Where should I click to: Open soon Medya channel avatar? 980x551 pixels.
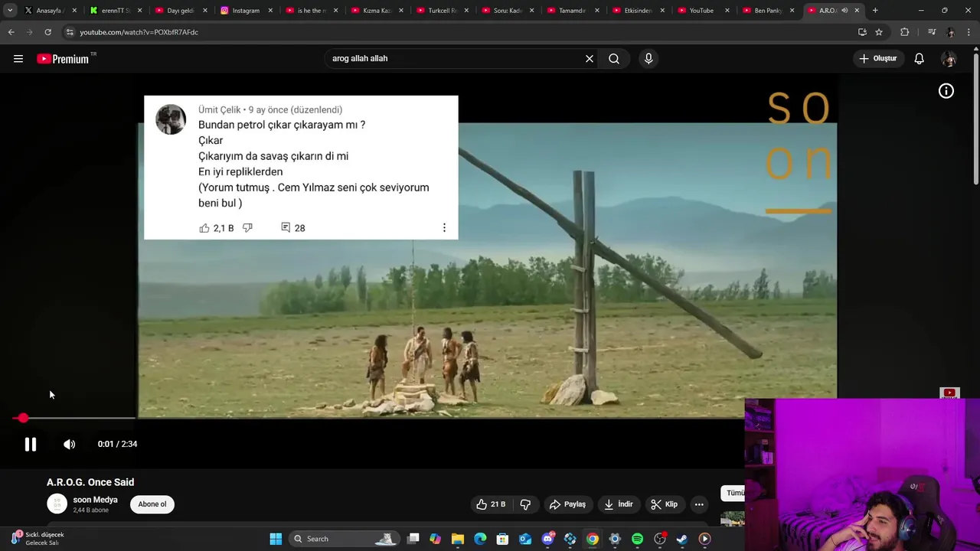pyautogui.click(x=57, y=504)
